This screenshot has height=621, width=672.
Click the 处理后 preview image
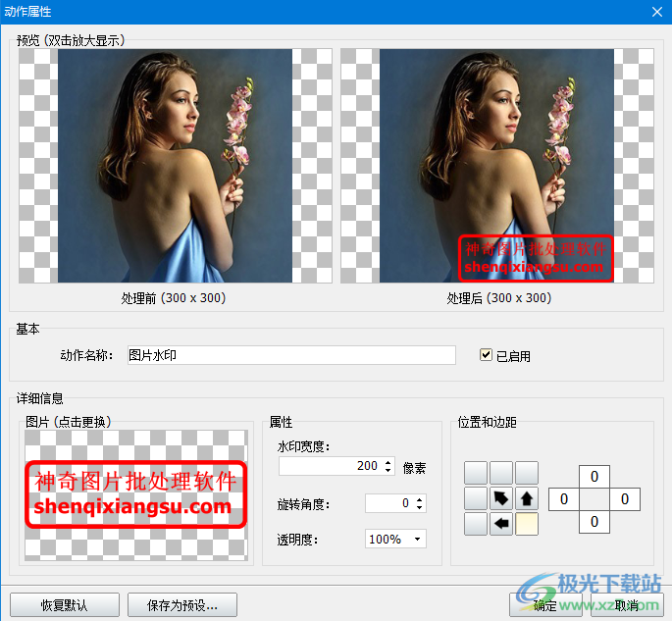coord(497,166)
